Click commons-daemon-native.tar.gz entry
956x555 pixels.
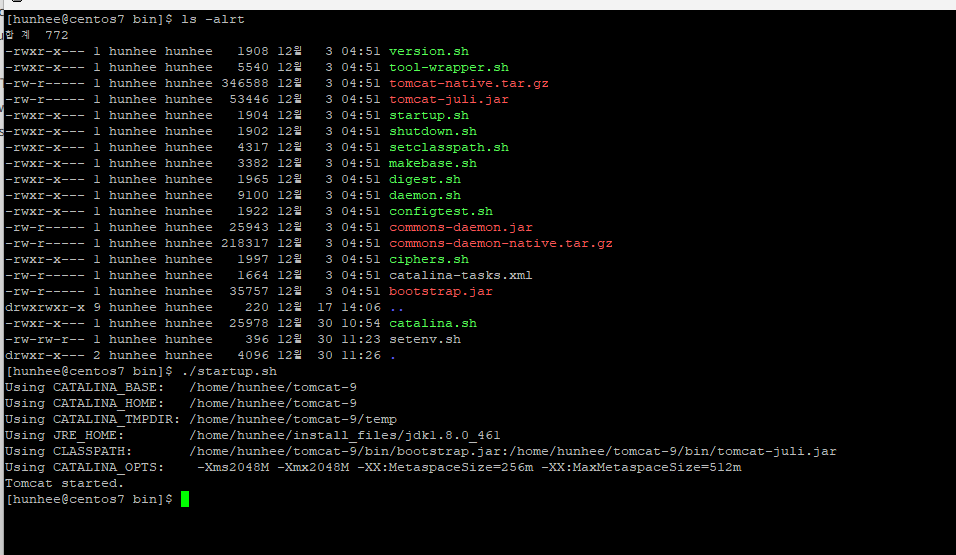coord(501,243)
